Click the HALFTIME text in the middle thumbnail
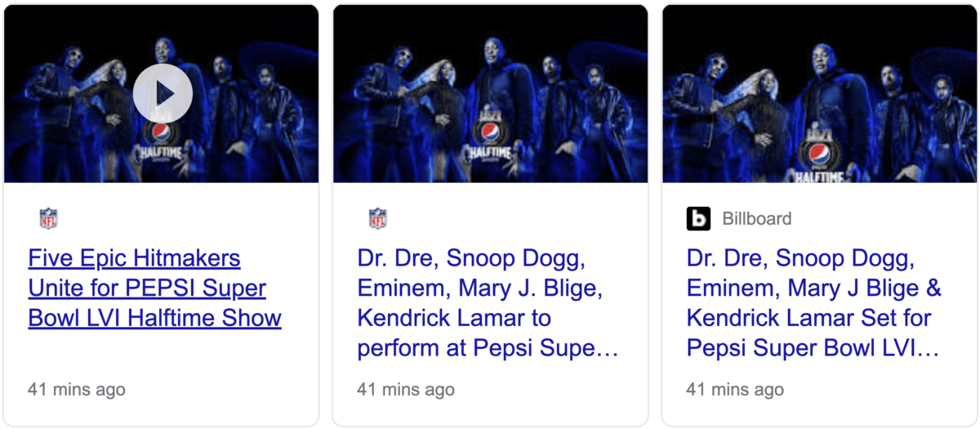Viewport: 980px width, 429px height. click(490, 152)
